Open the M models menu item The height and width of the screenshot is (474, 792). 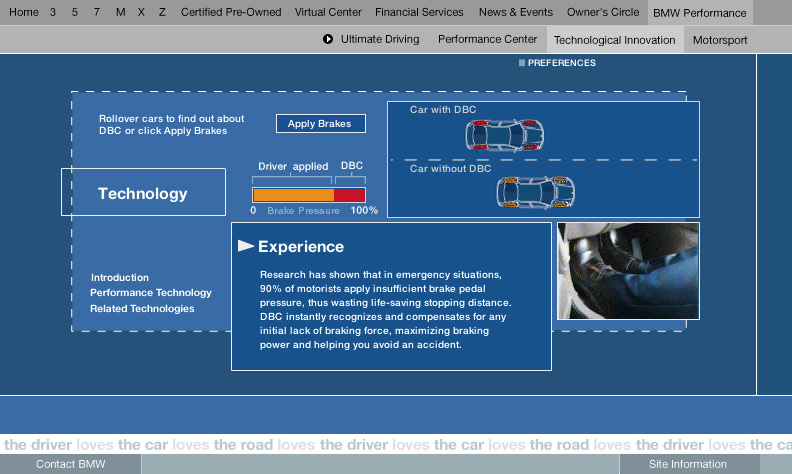[120, 12]
